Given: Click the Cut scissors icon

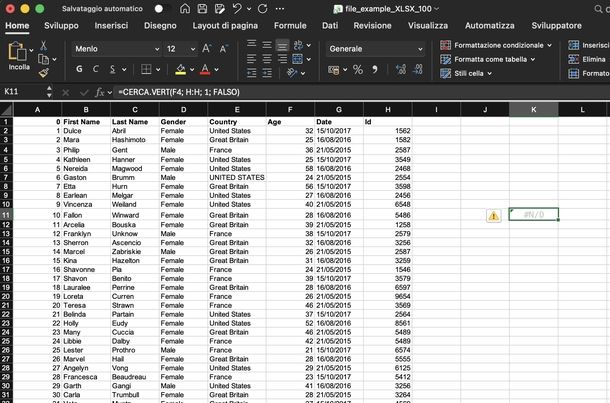Looking at the screenshot, I should [x=44, y=46].
